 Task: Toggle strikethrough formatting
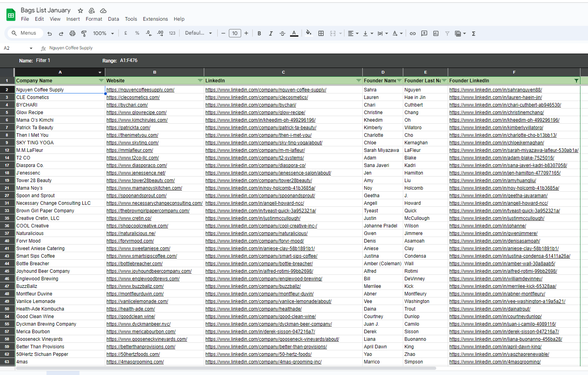point(282,33)
